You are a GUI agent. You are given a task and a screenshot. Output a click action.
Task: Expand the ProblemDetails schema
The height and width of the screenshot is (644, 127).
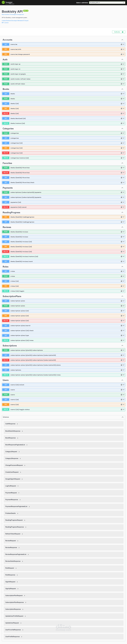[x=12, y=513]
